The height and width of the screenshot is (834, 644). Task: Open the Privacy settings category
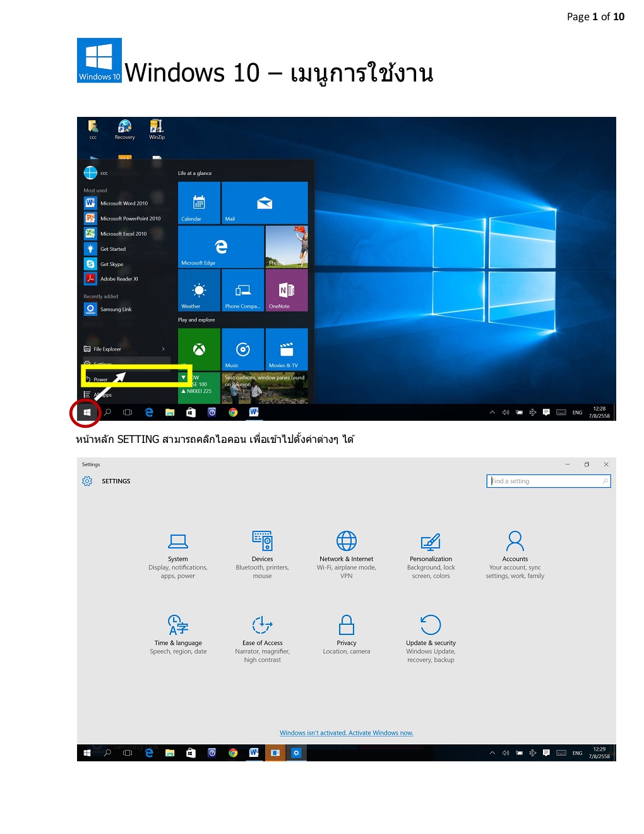347,635
